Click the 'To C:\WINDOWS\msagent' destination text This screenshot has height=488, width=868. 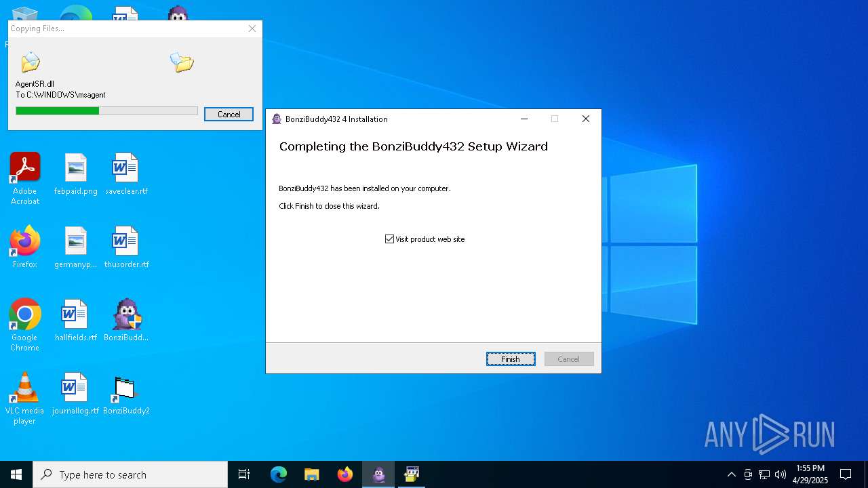[x=60, y=95]
